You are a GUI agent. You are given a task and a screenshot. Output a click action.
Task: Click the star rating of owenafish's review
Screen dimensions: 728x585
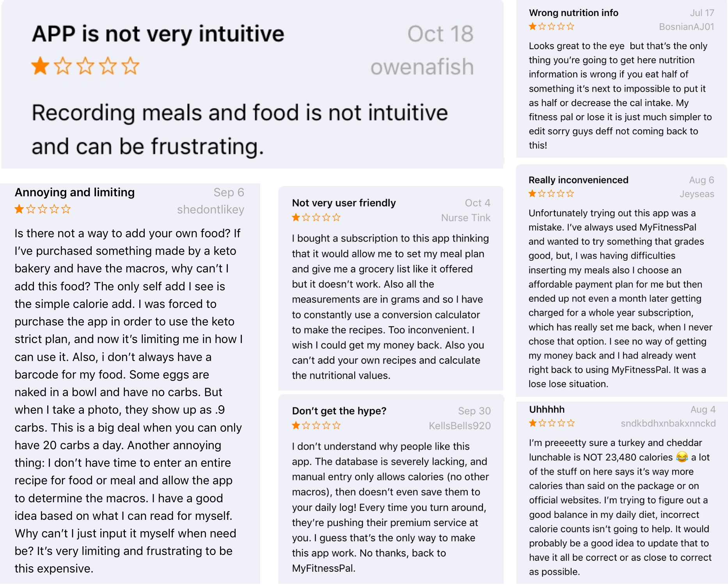[x=85, y=66]
